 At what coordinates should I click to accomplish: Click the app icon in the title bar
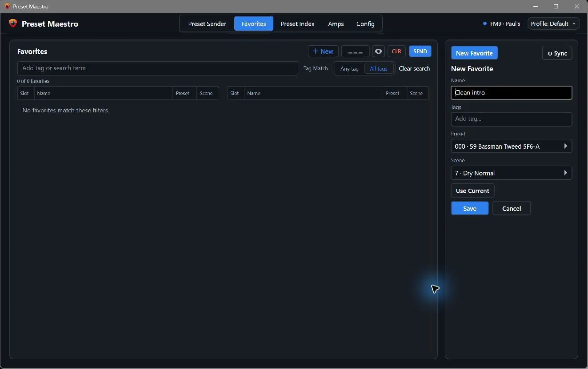click(7, 6)
